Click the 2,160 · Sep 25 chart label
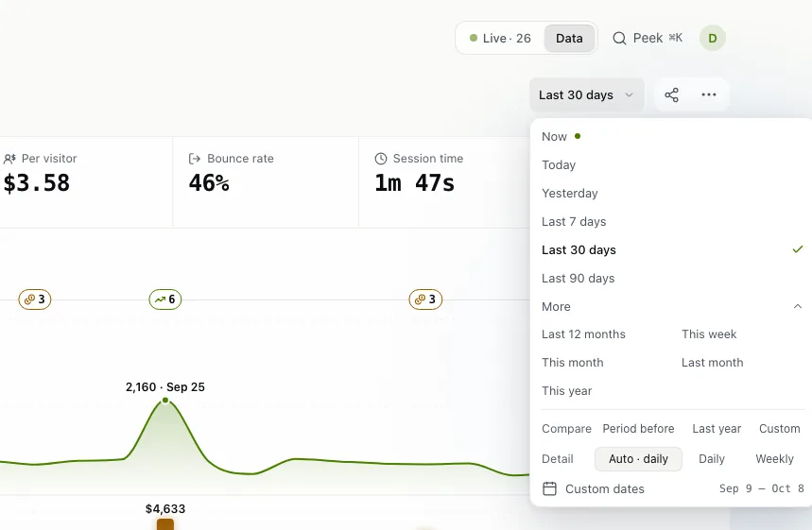This screenshot has width=812, height=530. click(x=165, y=387)
